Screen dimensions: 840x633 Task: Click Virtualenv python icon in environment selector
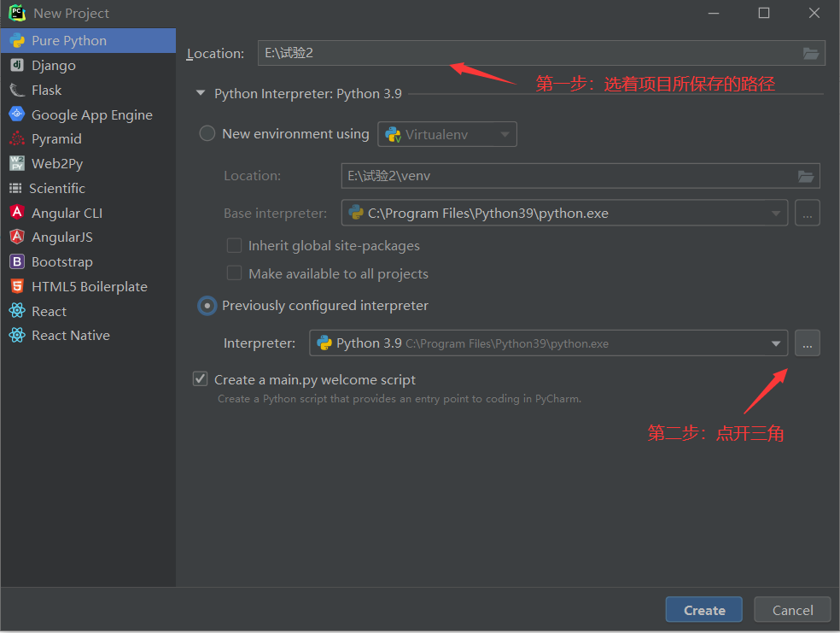pyautogui.click(x=393, y=134)
